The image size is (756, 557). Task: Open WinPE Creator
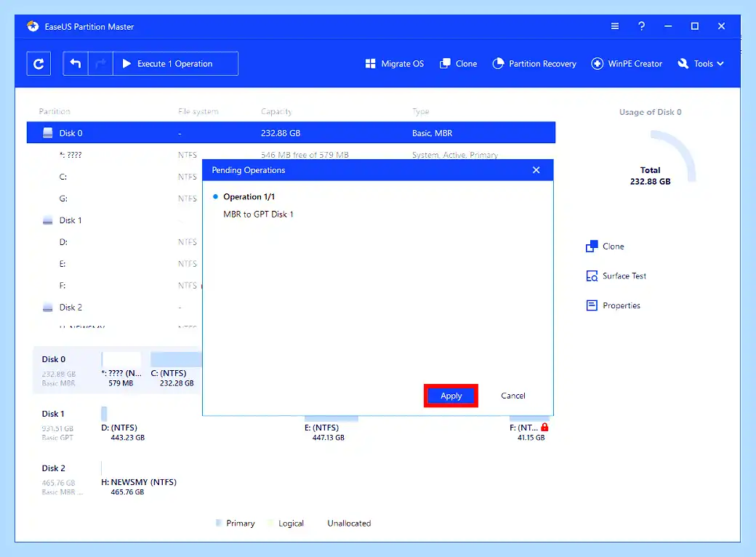click(x=627, y=64)
